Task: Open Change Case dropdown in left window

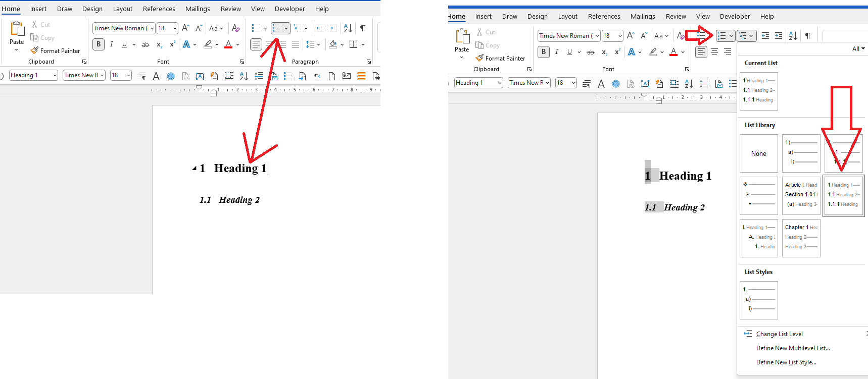Action: click(x=216, y=28)
